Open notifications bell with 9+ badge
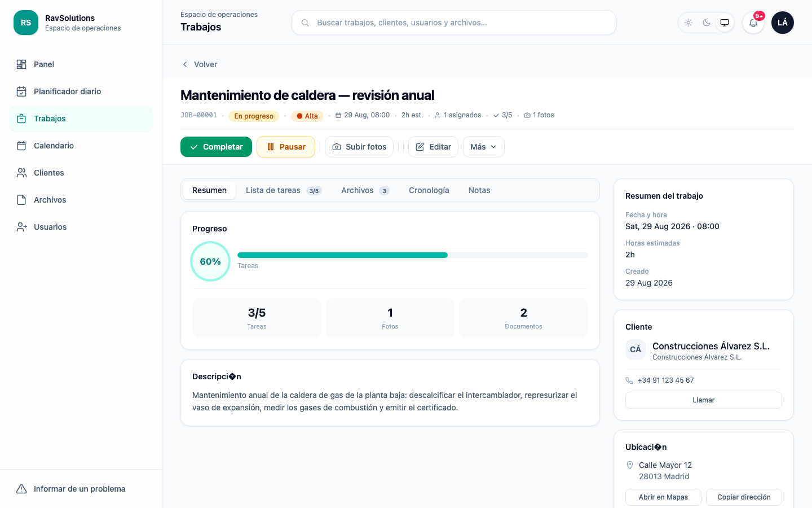812x508 pixels. pyautogui.click(x=753, y=23)
